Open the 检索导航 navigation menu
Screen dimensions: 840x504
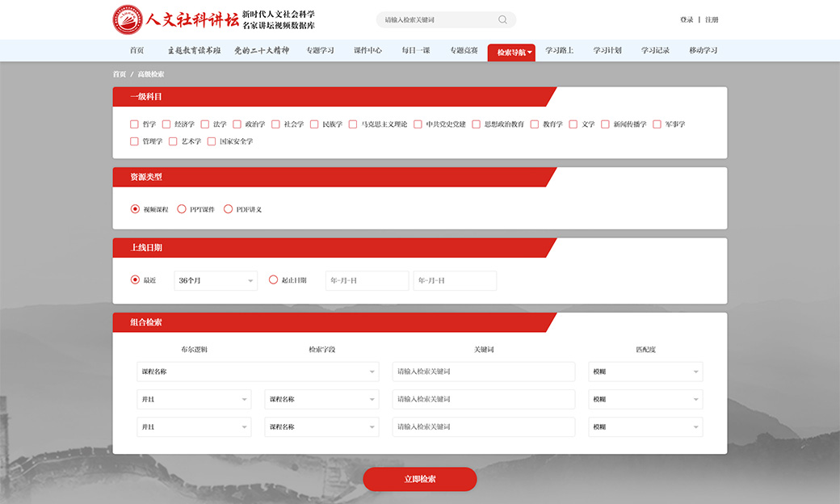511,51
